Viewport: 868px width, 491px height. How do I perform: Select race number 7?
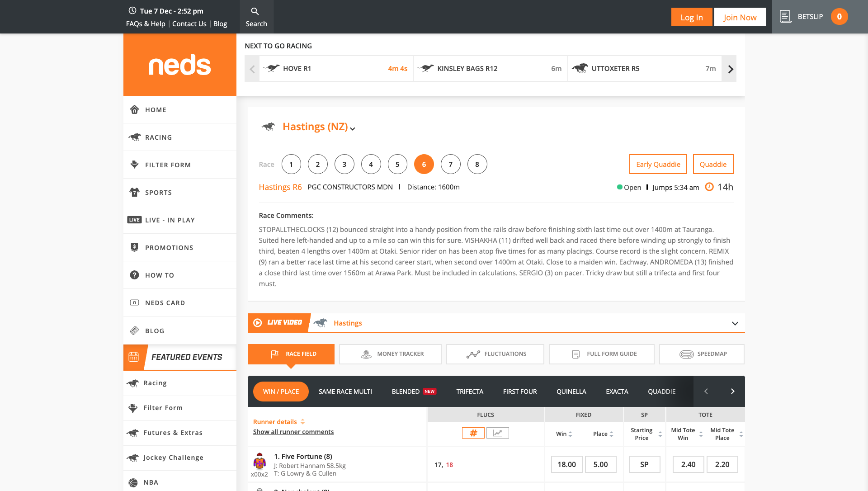pos(451,164)
